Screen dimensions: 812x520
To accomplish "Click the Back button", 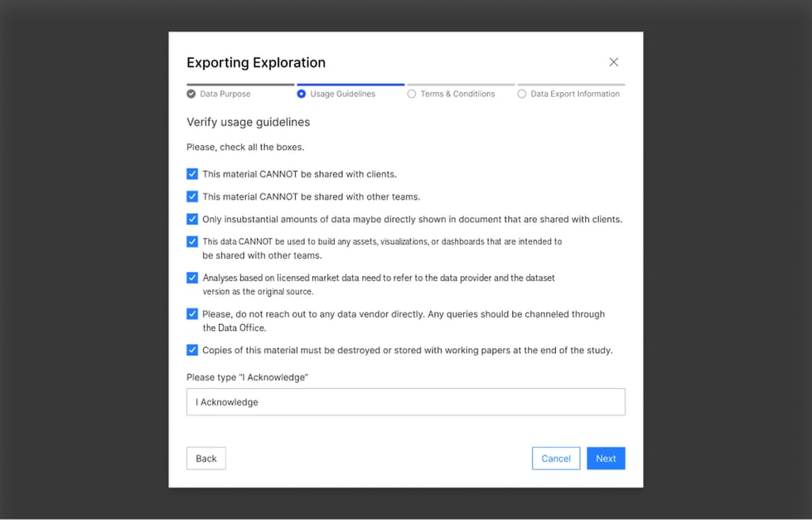I will click(206, 459).
